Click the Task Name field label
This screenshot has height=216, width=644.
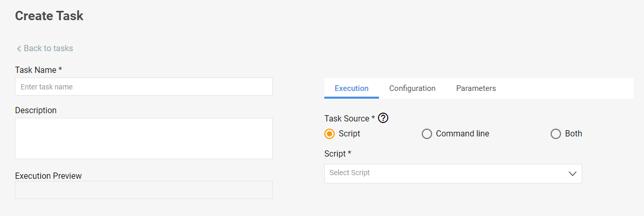(x=39, y=70)
